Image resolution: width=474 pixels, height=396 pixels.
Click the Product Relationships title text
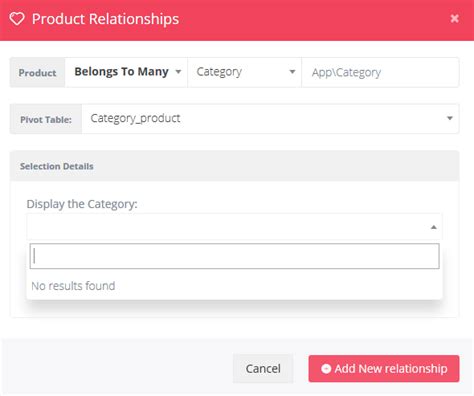click(105, 19)
